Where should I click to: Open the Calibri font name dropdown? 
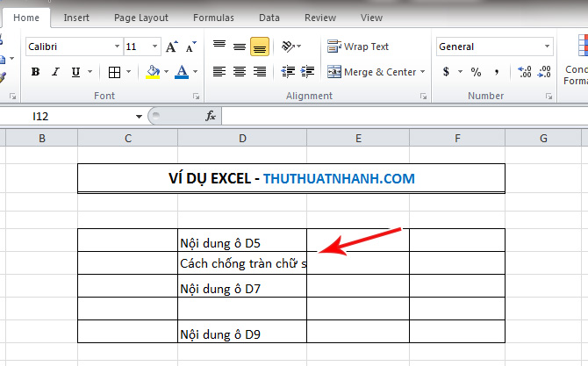117,47
